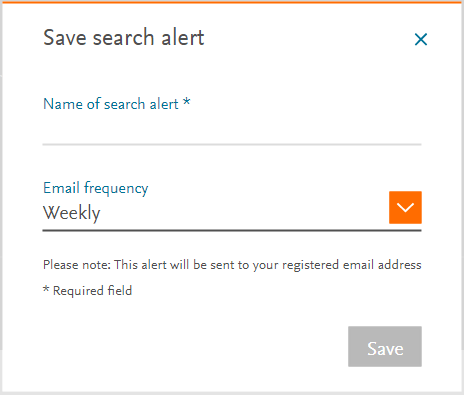Click the registered email address note text

232,265
